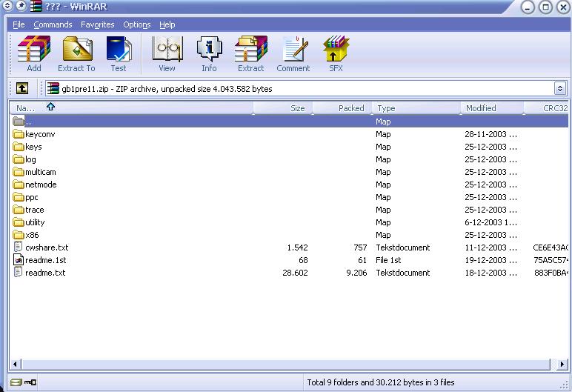Sort by the Name column header

click(131, 108)
